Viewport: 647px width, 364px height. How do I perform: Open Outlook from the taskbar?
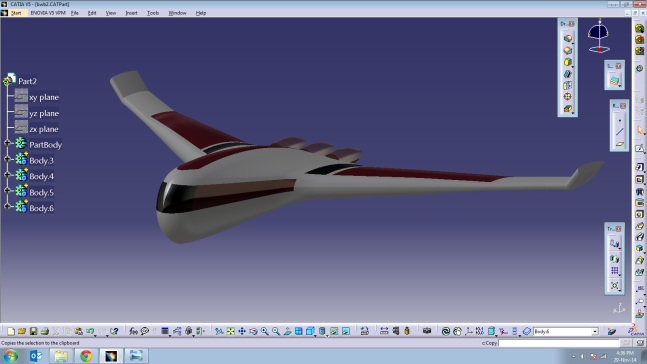click(x=36, y=355)
